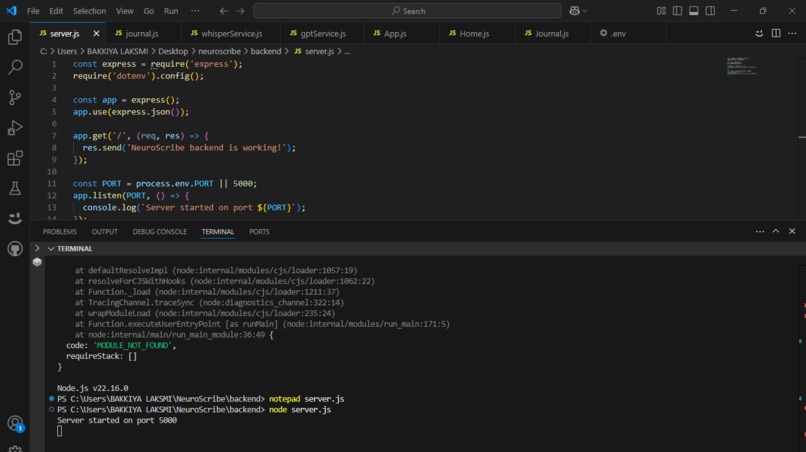The height and width of the screenshot is (452, 806).
Task: Show the DEBUG CONSOLE panel tab
Action: 159,232
